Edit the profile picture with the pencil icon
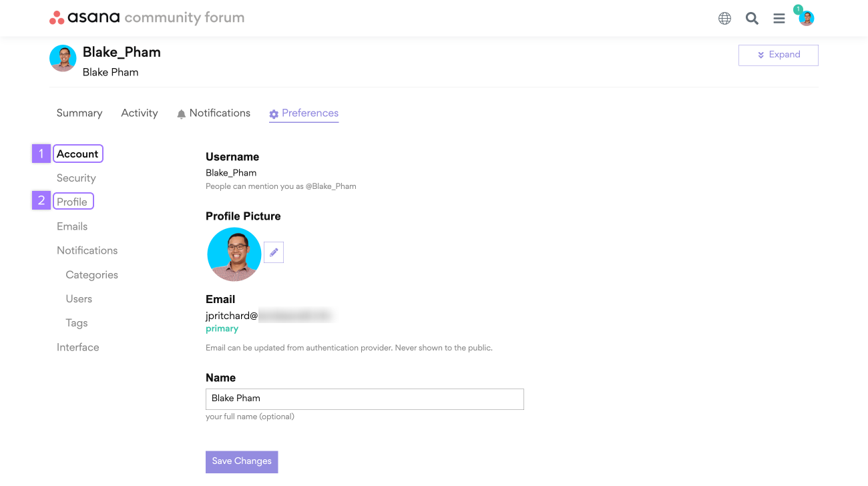The width and height of the screenshot is (868, 486). pos(273,252)
